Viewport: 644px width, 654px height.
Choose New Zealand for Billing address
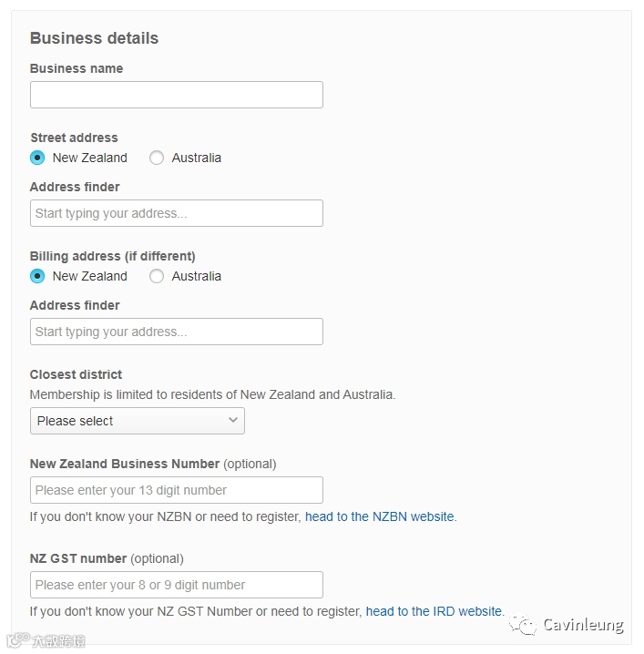[x=37, y=276]
